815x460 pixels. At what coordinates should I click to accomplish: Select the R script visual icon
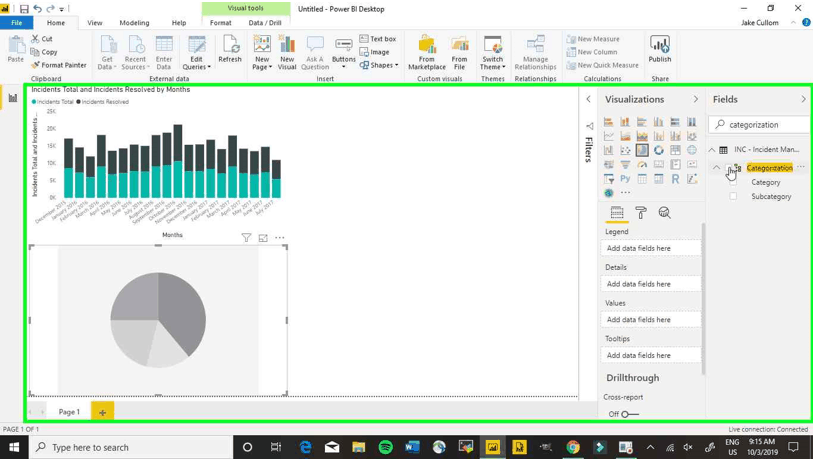pos(675,179)
